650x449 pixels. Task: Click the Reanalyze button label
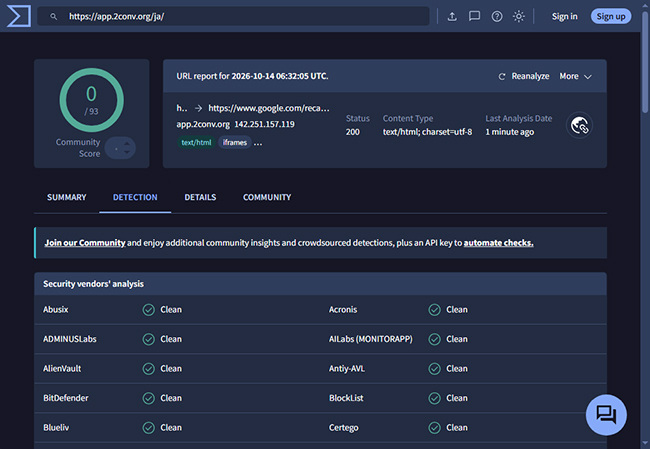pyautogui.click(x=530, y=76)
